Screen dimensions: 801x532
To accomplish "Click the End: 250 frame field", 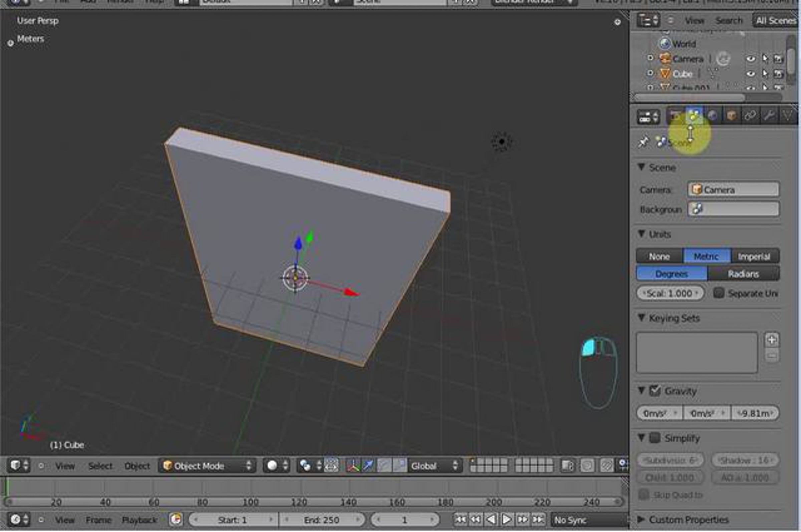I will [321, 519].
